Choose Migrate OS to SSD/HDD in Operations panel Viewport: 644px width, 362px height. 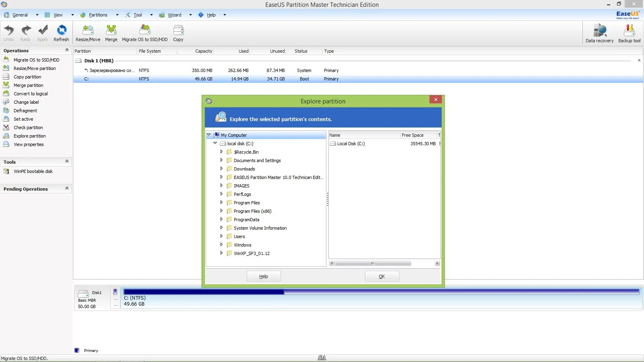coord(36,60)
